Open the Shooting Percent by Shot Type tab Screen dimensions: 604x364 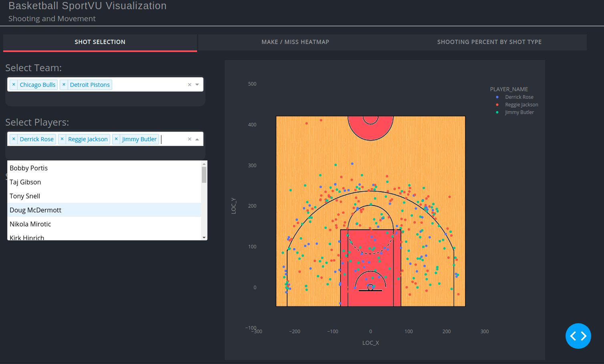coord(489,42)
